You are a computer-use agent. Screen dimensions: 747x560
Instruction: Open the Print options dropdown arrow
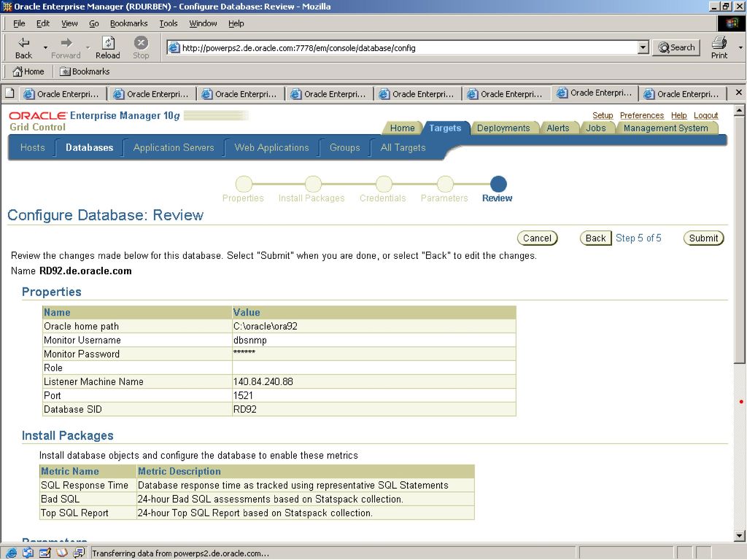pos(740,47)
